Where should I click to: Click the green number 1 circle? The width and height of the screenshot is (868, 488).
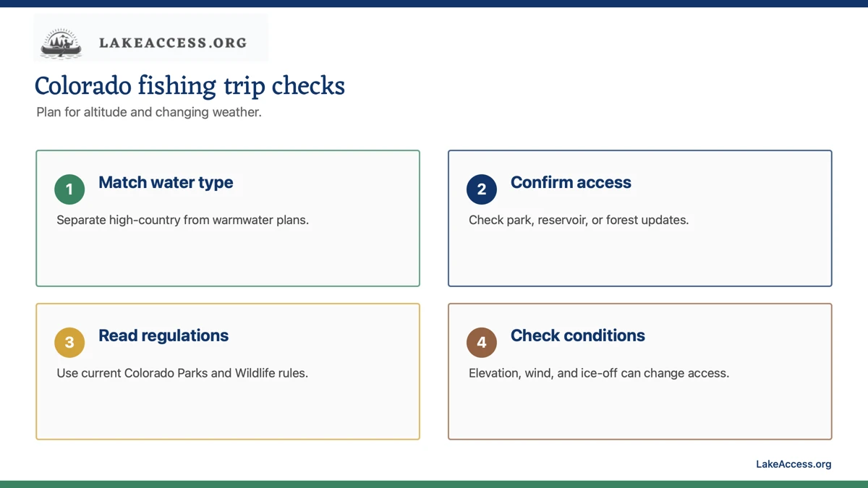tap(69, 189)
